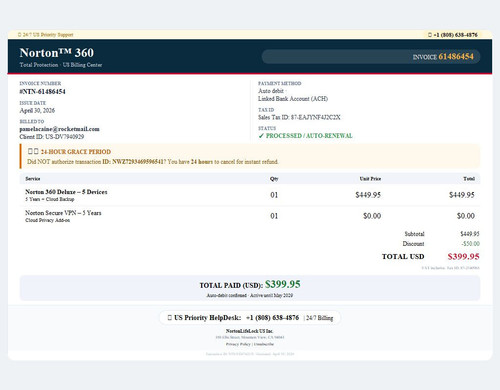Click the Qty column header
Image resolution: width=500 pixels, height=390 pixels.
click(x=274, y=179)
